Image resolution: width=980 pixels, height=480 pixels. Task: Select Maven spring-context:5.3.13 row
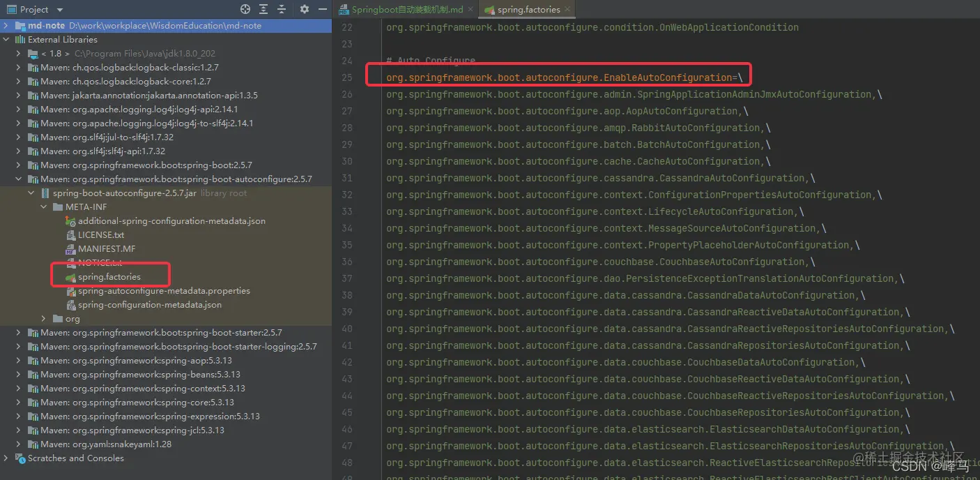click(x=166, y=389)
